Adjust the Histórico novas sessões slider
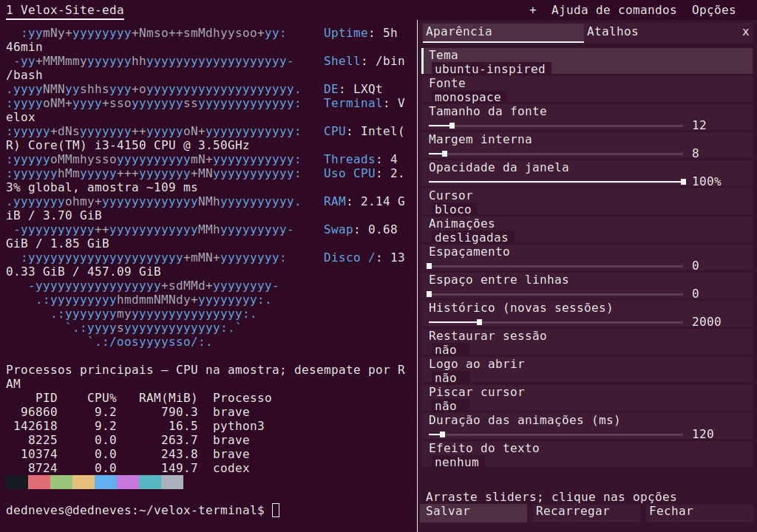The width and height of the screenshot is (757, 532). click(556, 322)
